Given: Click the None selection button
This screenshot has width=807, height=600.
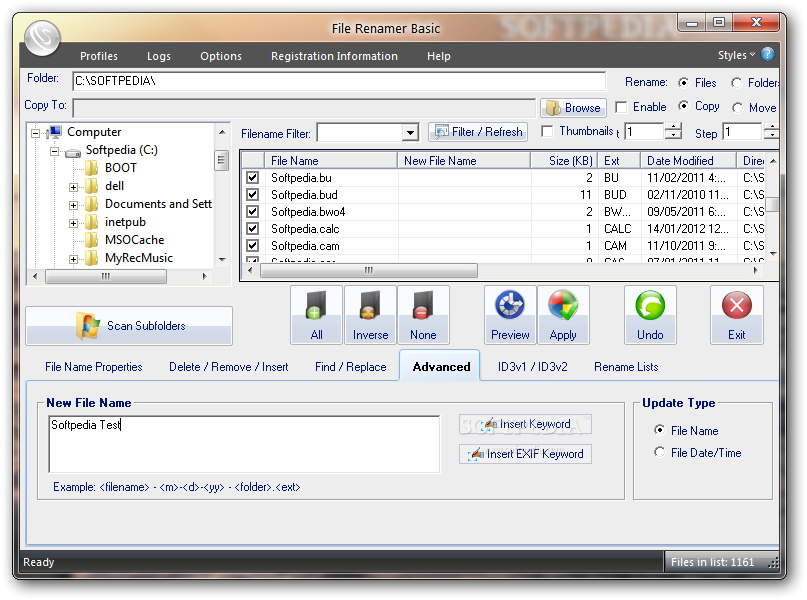Looking at the screenshot, I should [x=423, y=314].
